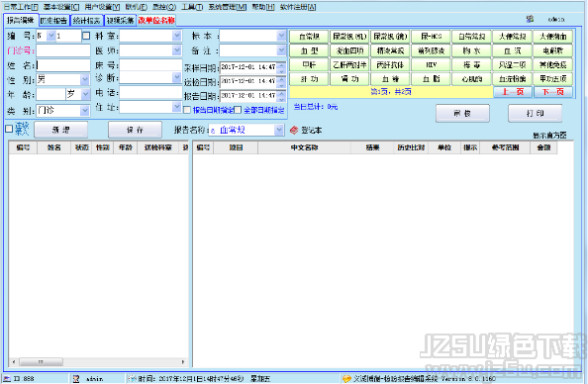The width and height of the screenshot is (588, 384).
Task: Expand the 科室 dropdown
Action: tap(177, 36)
